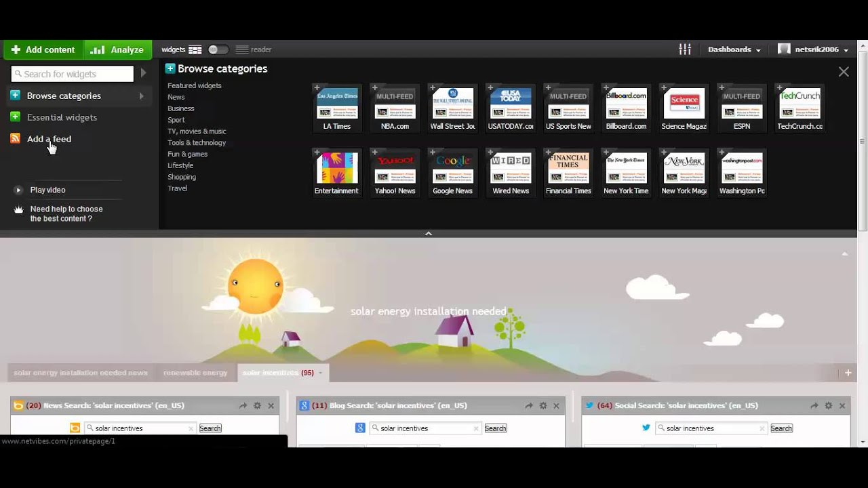This screenshot has height=488, width=868.
Task: Select Travel category
Action: click(x=177, y=188)
